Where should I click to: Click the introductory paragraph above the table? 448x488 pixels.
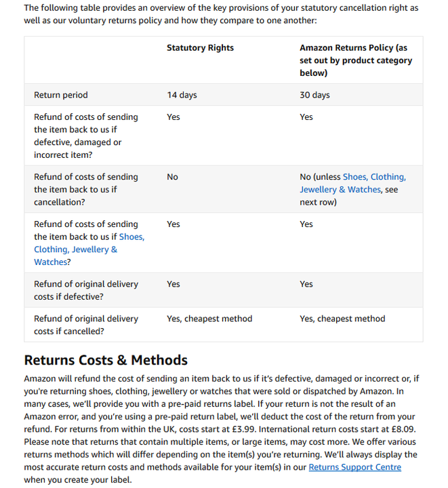point(221,14)
